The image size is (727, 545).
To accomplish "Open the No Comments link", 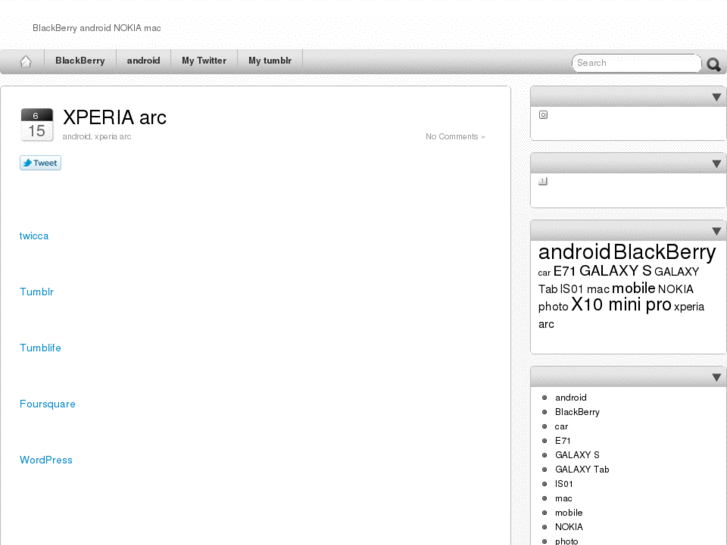I will (x=455, y=136).
